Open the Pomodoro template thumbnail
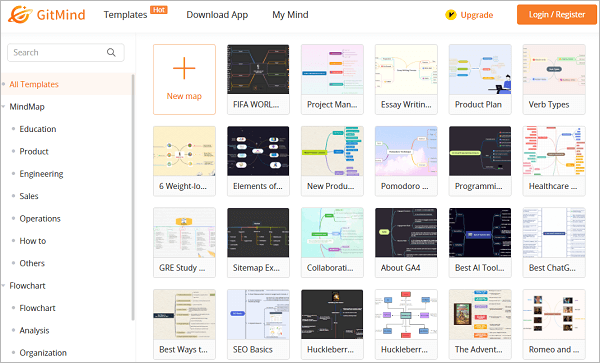Viewport: 600px width, 363px height. [x=406, y=151]
